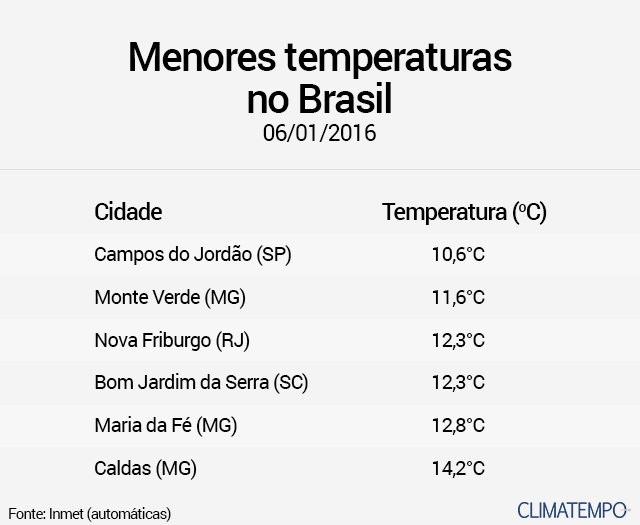Image resolution: width=640 pixels, height=525 pixels.
Task: Click the word Brasil in the heading
Action: (x=345, y=99)
